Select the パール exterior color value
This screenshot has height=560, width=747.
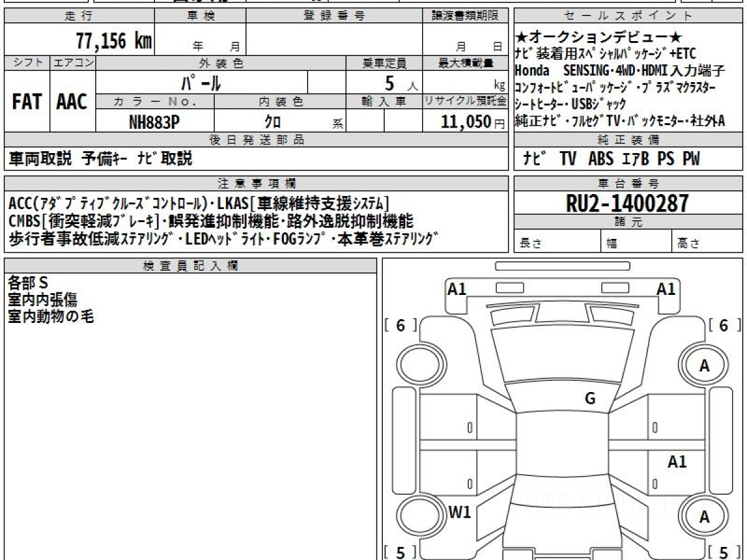click(200, 82)
